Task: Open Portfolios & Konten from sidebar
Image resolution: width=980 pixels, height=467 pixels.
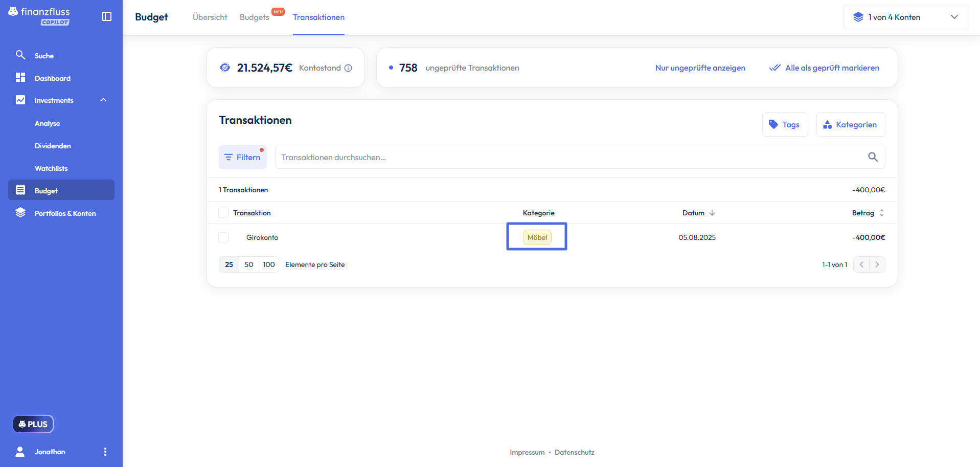Action: click(x=65, y=213)
